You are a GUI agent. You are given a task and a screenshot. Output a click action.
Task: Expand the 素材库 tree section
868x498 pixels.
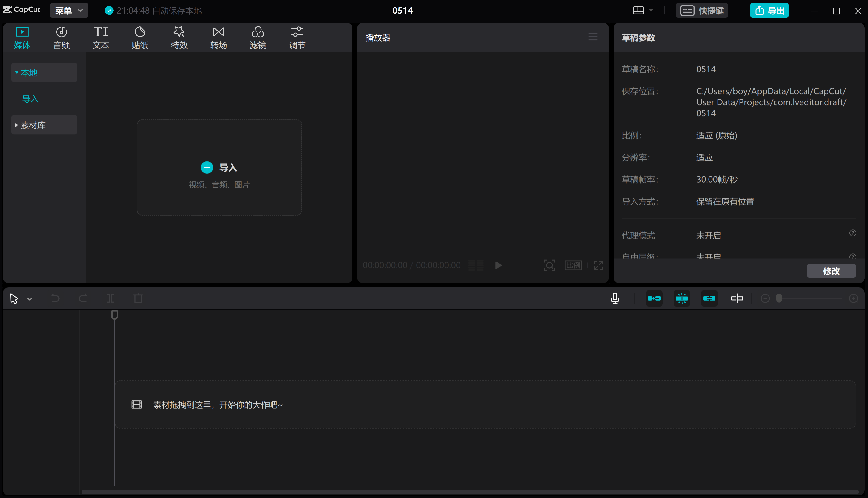click(33, 125)
